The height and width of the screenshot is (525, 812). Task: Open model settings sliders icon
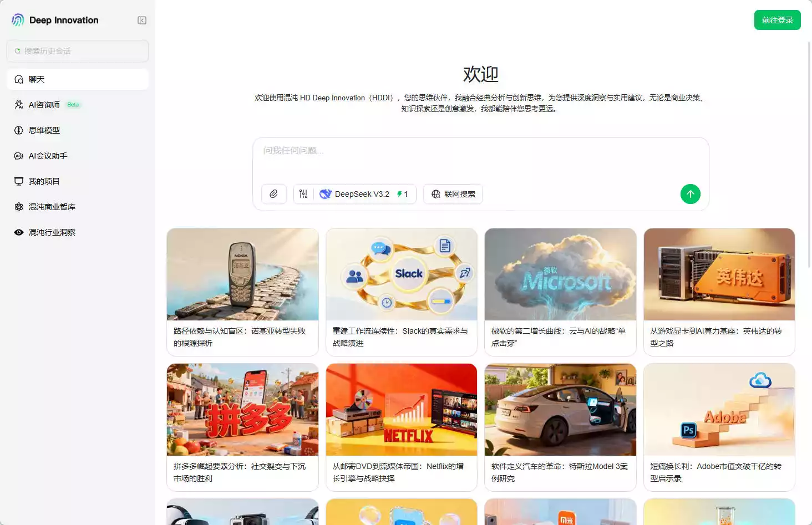click(x=303, y=194)
